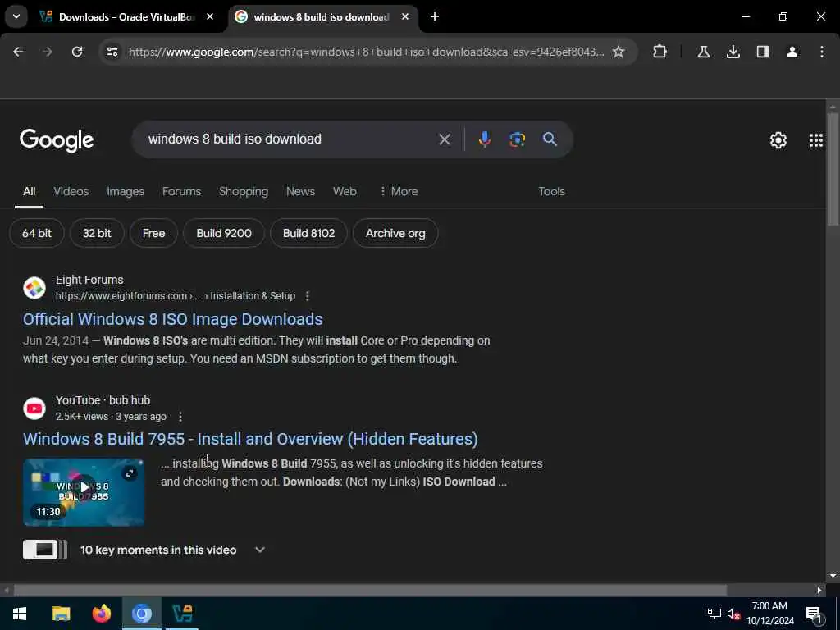Screen dimensions: 840x630
Task: Switch to Web results
Action: click(345, 192)
